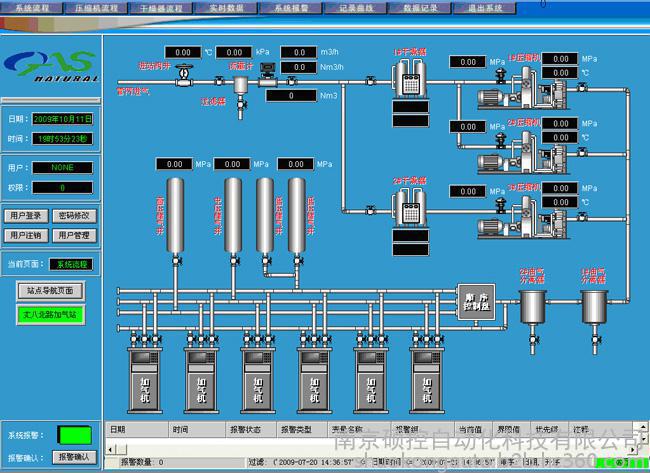Click the Nm3/h flow readout
Screen dimensions: 650x473
299,67
